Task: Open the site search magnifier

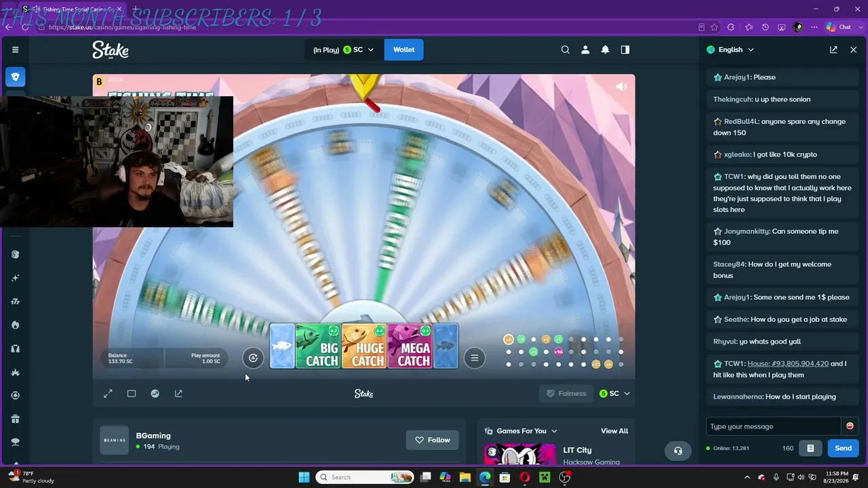Action: [x=566, y=49]
